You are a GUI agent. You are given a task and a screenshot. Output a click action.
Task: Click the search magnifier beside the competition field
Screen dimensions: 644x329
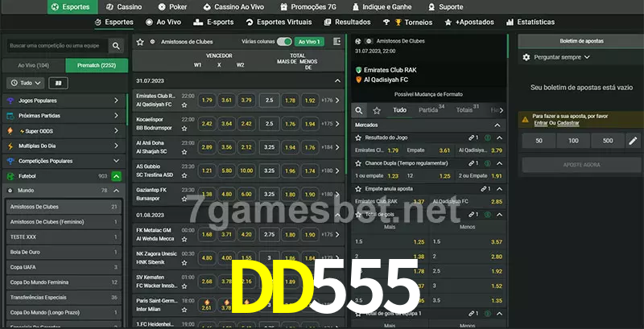point(118,47)
